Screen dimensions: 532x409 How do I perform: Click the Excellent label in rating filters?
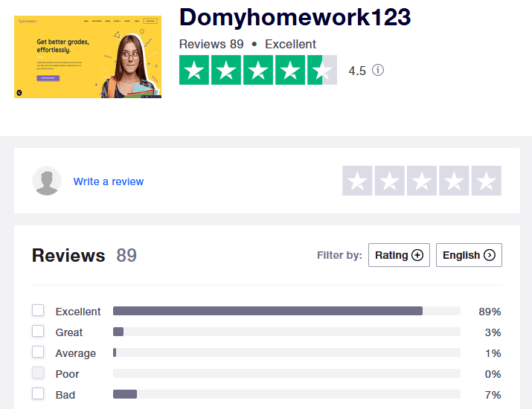pyautogui.click(x=78, y=312)
